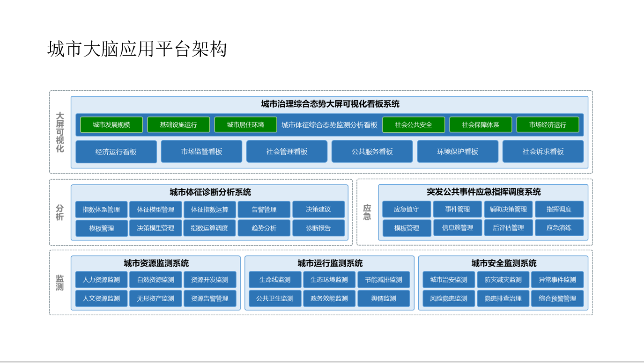Screen dimensions: 644x363
Task: Select the 指数运算调度 box
Action: click(210, 228)
